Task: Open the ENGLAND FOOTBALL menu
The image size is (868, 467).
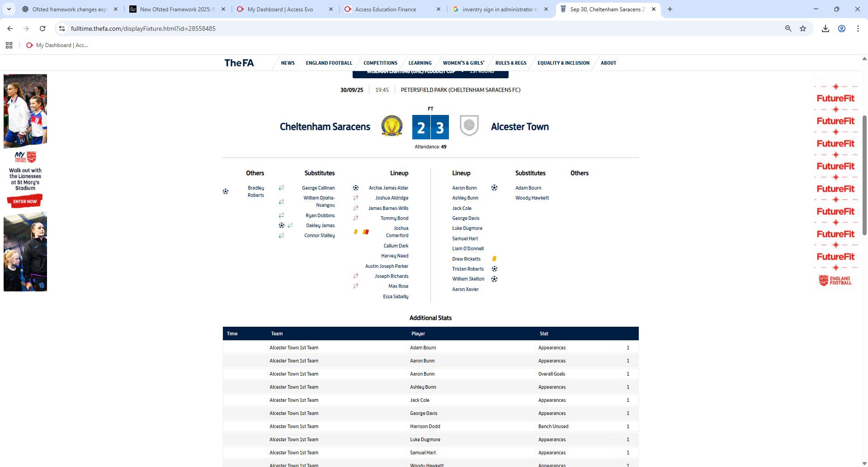Action: pyautogui.click(x=329, y=63)
